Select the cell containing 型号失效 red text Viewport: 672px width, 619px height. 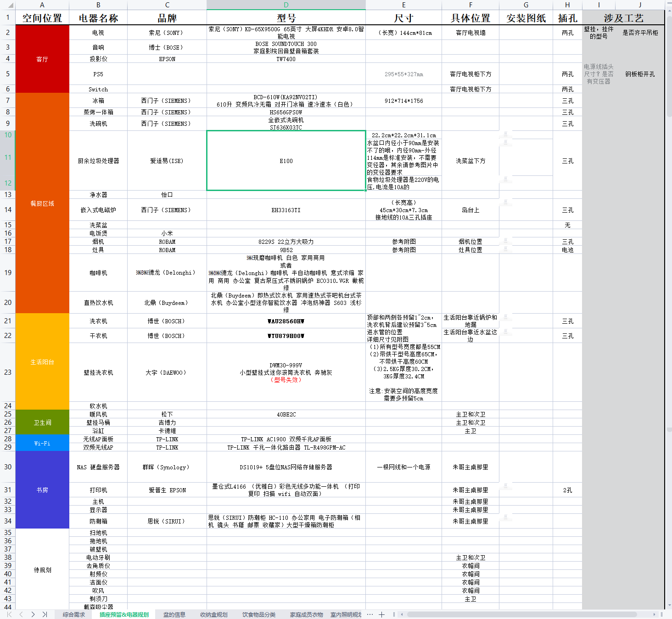(286, 372)
